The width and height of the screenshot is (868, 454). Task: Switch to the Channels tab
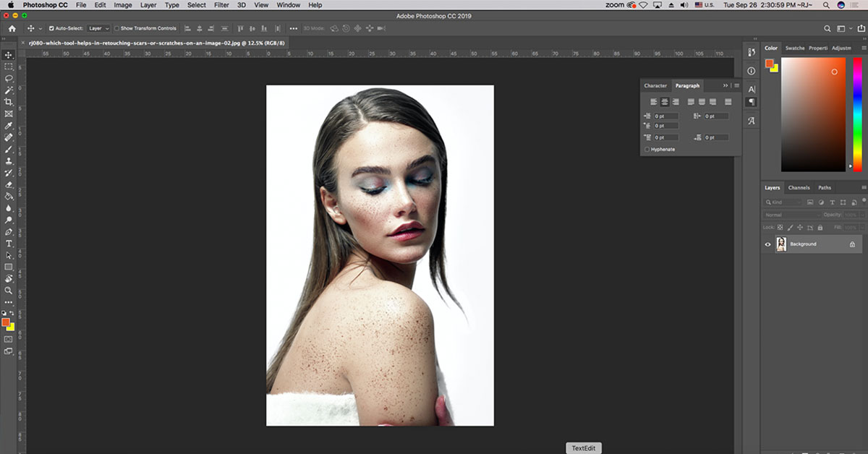pos(799,187)
